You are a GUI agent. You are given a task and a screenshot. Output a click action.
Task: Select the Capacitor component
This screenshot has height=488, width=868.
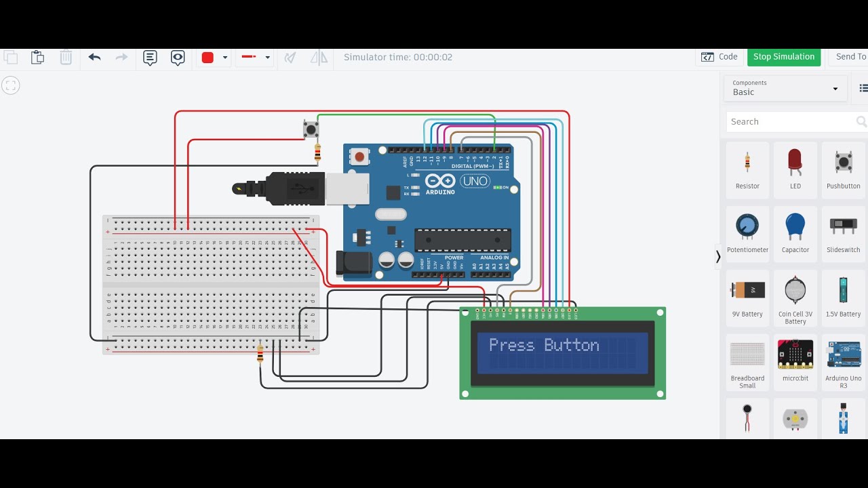795,233
